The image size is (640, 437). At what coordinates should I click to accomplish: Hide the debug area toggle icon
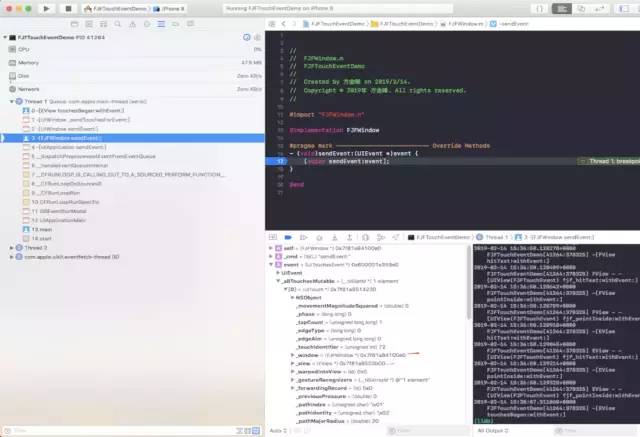tap(273, 237)
